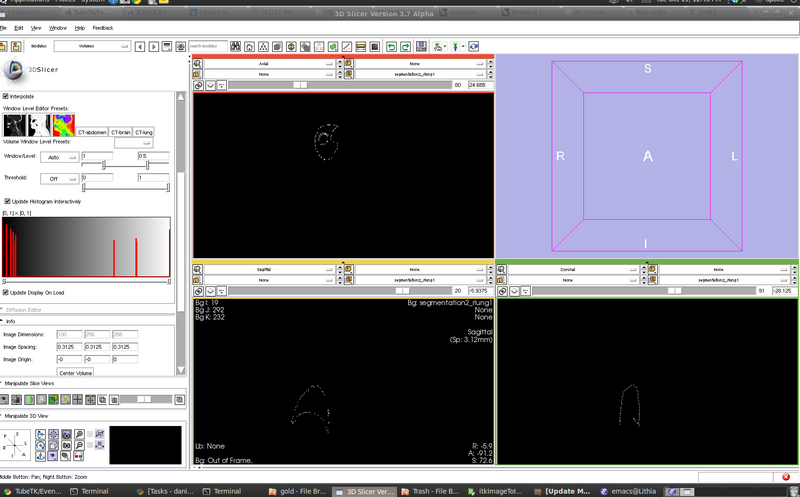Screen dimensions: 800x497
Task: Click the module history icon beside forward arrow
Action: [x=167, y=46]
